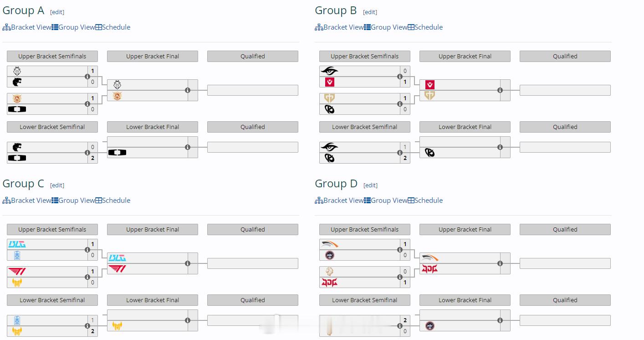Click G2 logo in Group A Upper Bracket Final
644x340 pixels.
(x=117, y=85)
